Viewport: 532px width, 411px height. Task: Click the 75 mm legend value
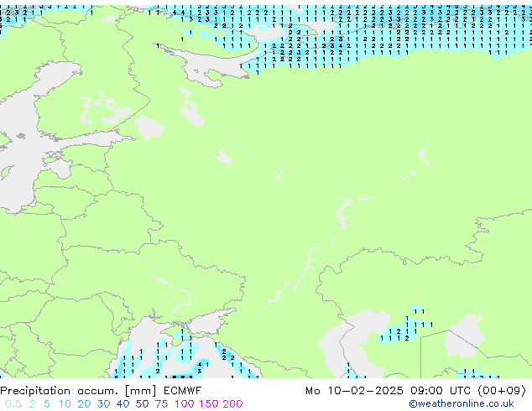tap(161, 404)
